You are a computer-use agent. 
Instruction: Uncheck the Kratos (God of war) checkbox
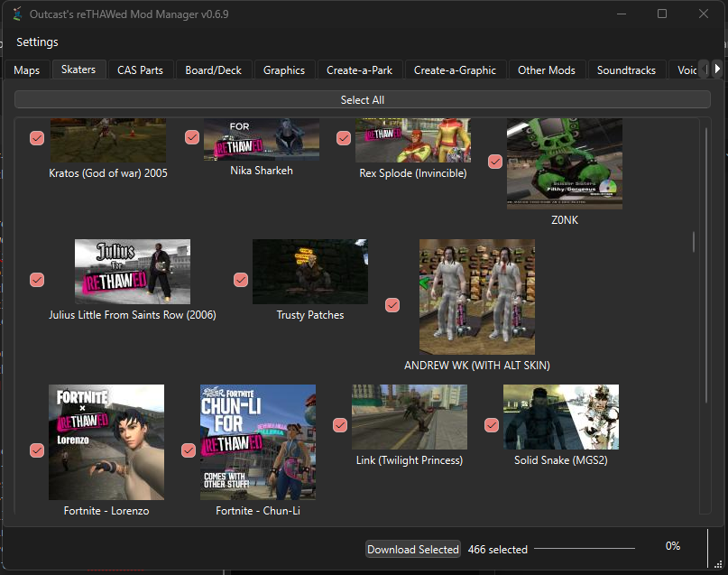coord(37,138)
